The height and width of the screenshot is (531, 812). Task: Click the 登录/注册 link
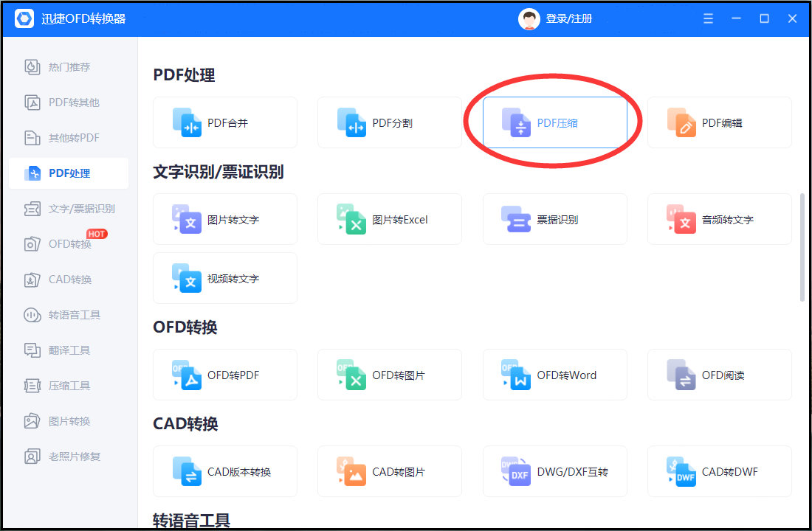click(568, 18)
